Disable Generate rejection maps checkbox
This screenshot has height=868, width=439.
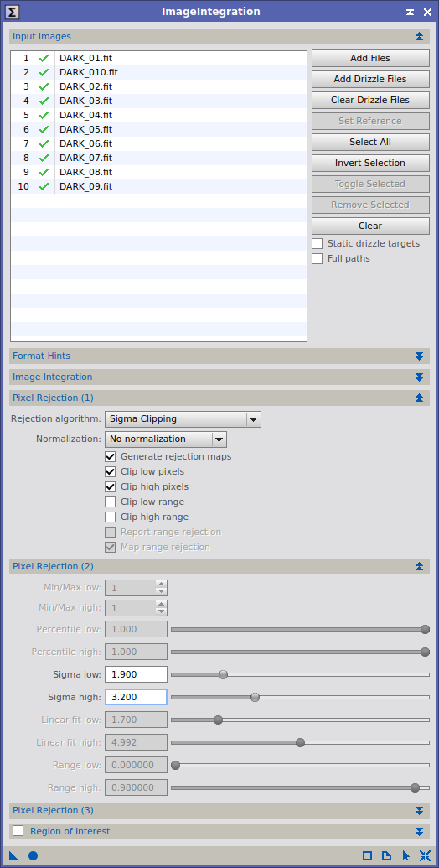[111, 457]
